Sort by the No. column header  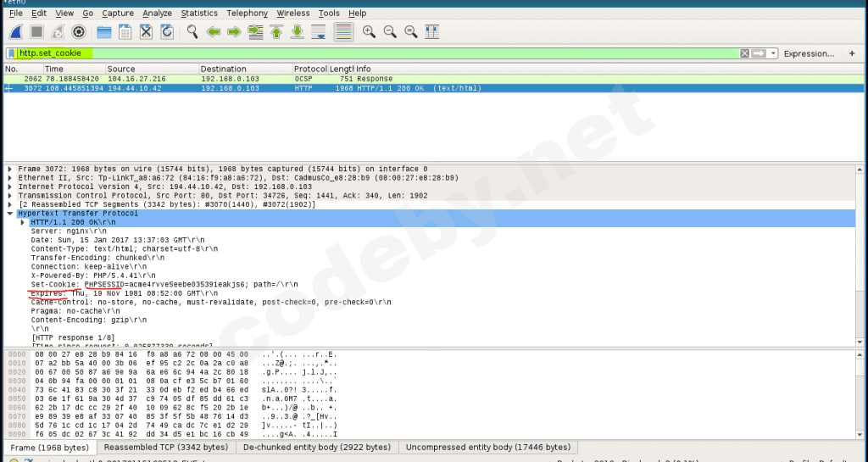tap(23, 70)
